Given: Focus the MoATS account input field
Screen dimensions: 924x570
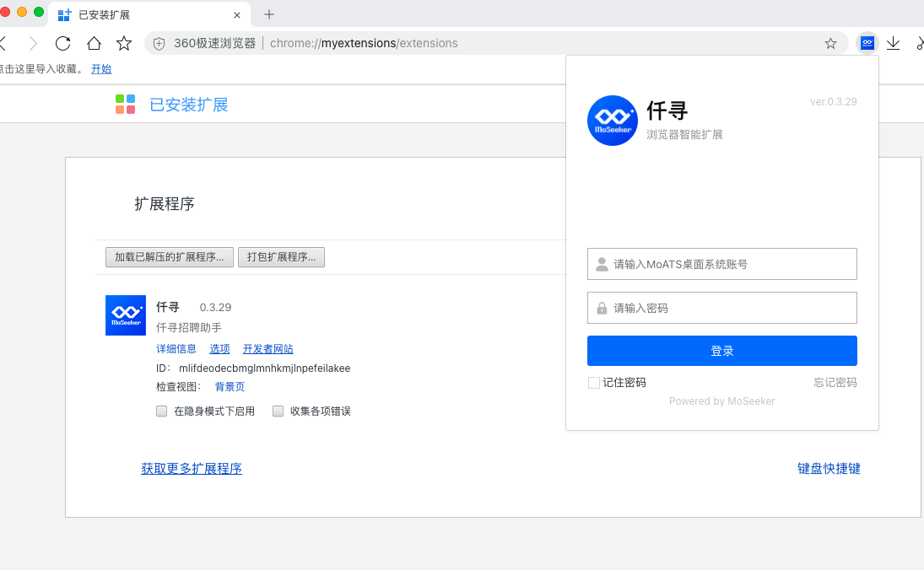Looking at the screenshot, I should coord(721,264).
